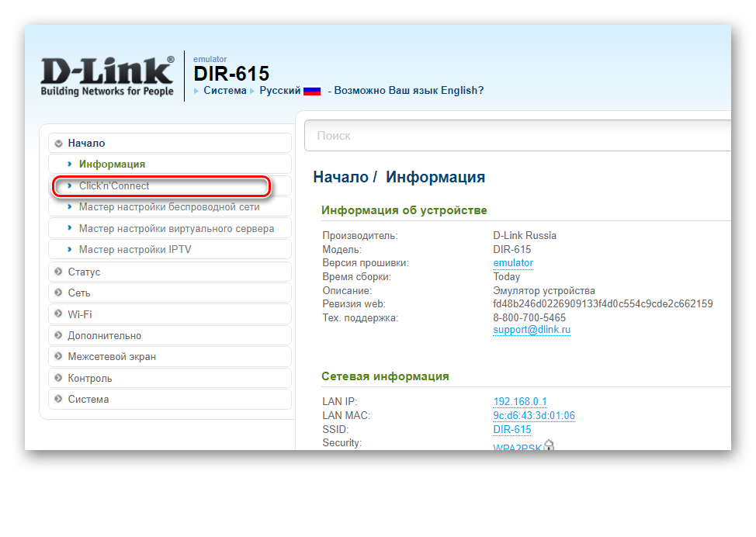Expand the Межсетевой экран section
This screenshot has height=537, width=756.
tap(170, 357)
